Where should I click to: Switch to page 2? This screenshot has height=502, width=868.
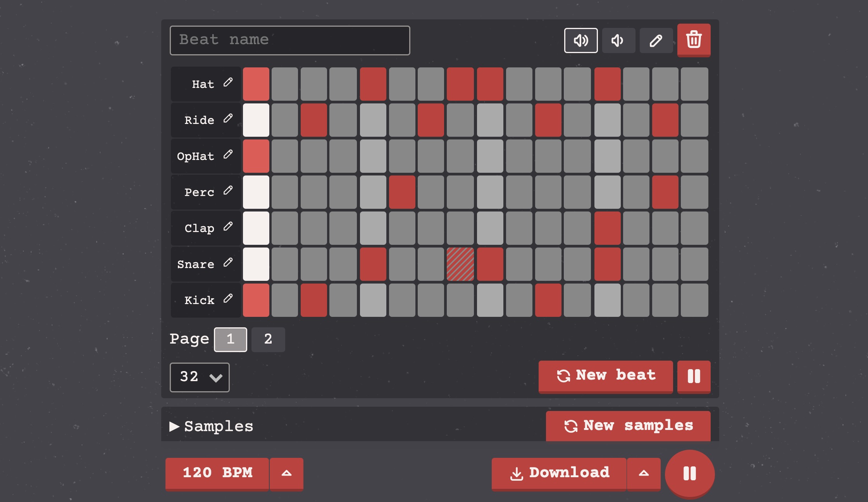tap(268, 339)
